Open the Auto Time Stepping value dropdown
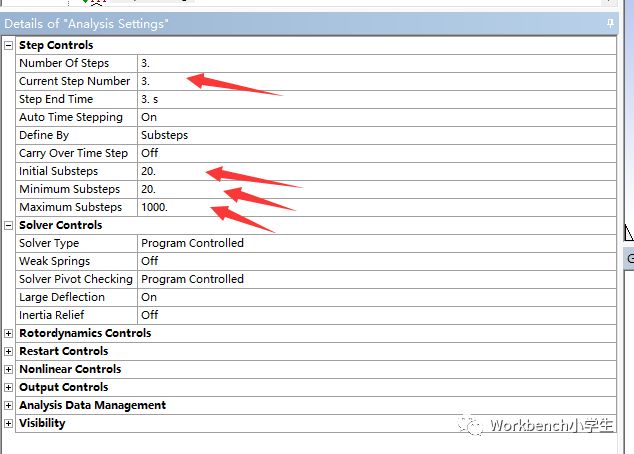 point(377,117)
